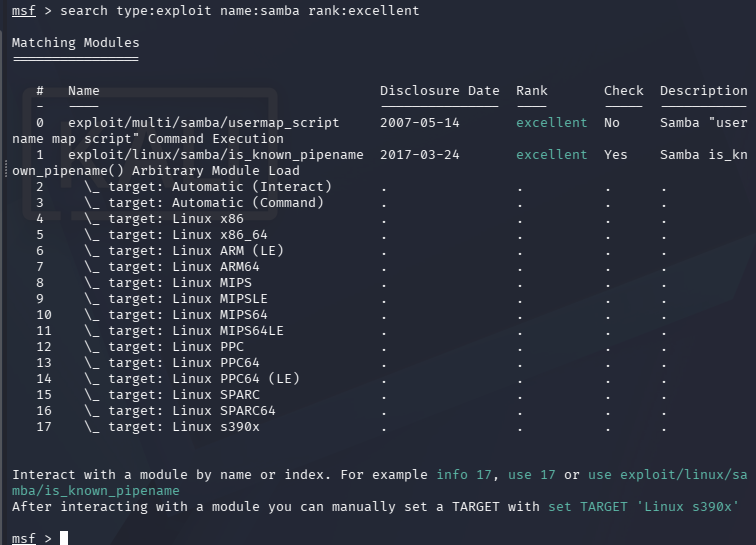The width and height of the screenshot is (756, 545).
Task: Click the msf prompt input cursor at the bottom
Action: coord(64,538)
